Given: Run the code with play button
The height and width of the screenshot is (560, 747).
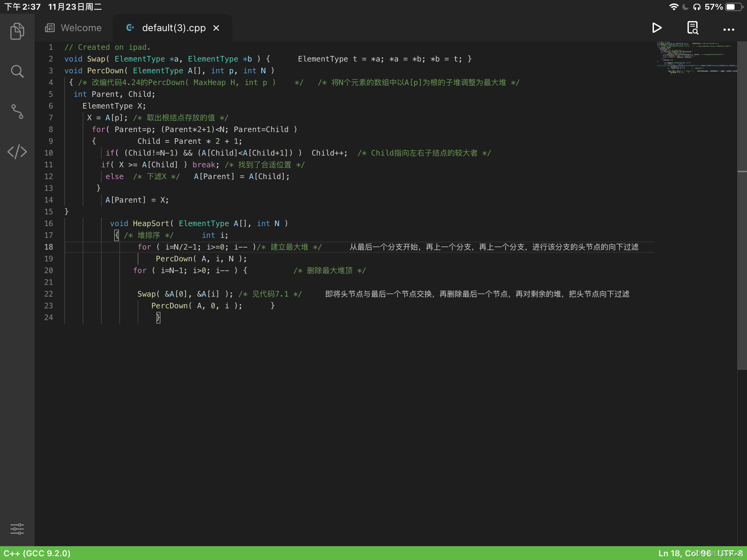Looking at the screenshot, I should click(x=657, y=28).
